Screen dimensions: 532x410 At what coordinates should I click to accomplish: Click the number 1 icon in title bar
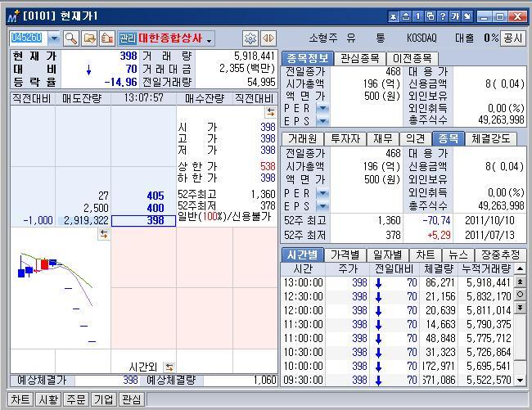pyautogui.click(x=418, y=16)
